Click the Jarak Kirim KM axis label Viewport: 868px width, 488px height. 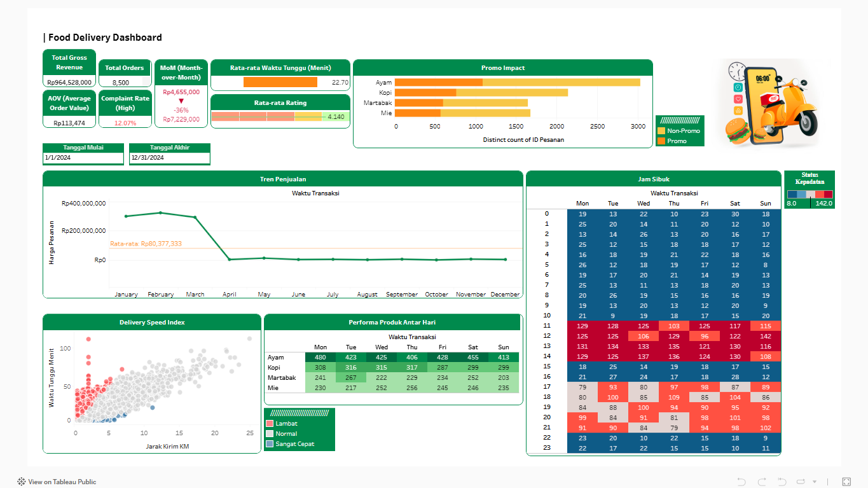[x=168, y=446]
